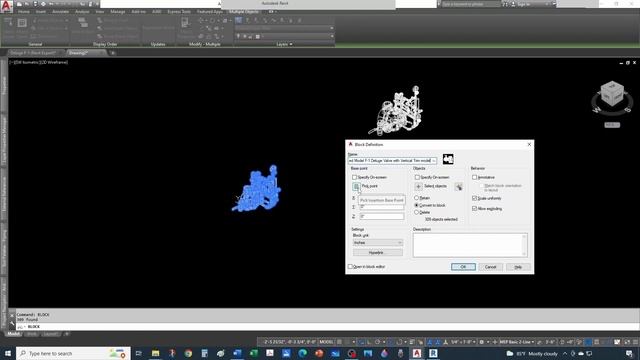Click the new drawing tab plus icon
640x360 pixels.
(x=113, y=53)
